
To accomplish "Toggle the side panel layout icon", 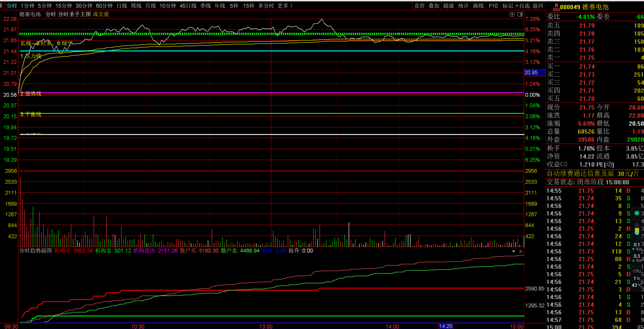I will 520,14.
